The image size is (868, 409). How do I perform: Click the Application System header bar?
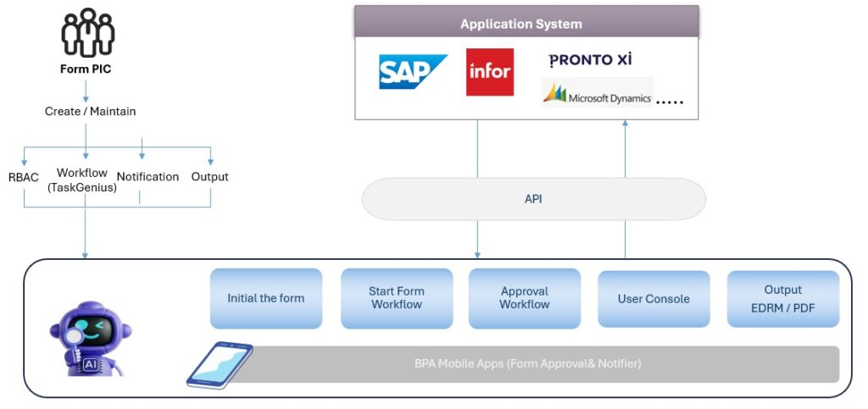click(520, 23)
